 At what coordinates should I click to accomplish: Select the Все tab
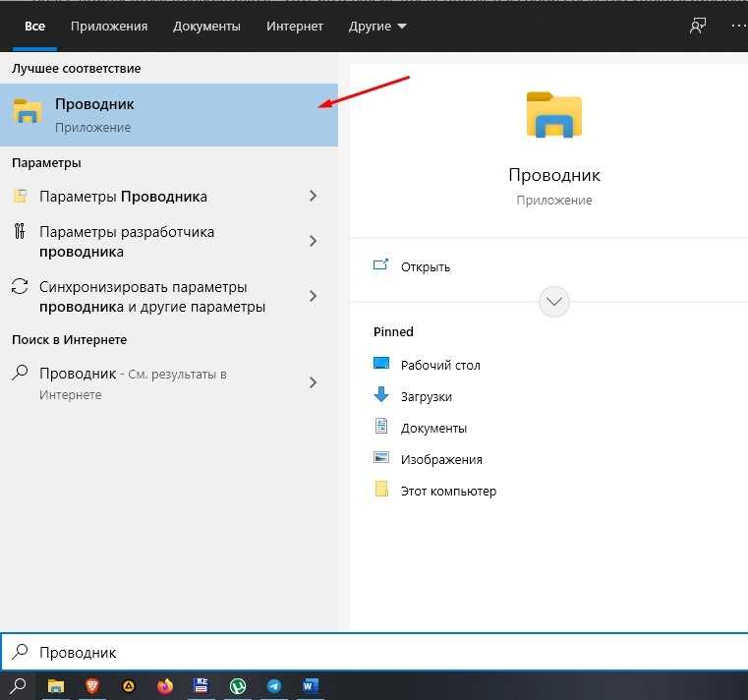click(x=34, y=26)
